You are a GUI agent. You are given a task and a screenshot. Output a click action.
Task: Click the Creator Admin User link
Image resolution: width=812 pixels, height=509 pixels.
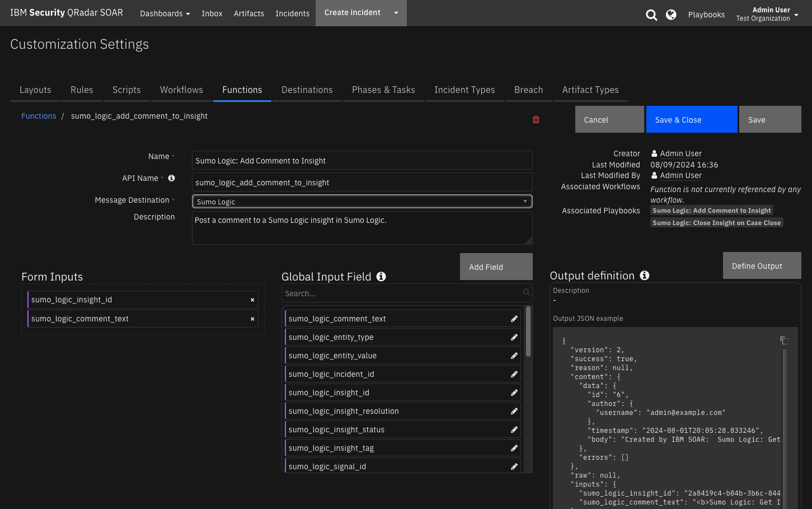click(680, 153)
